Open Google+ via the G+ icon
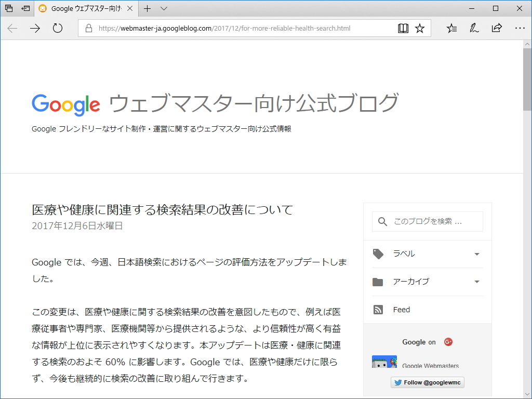532x399 pixels. [447, 342]
